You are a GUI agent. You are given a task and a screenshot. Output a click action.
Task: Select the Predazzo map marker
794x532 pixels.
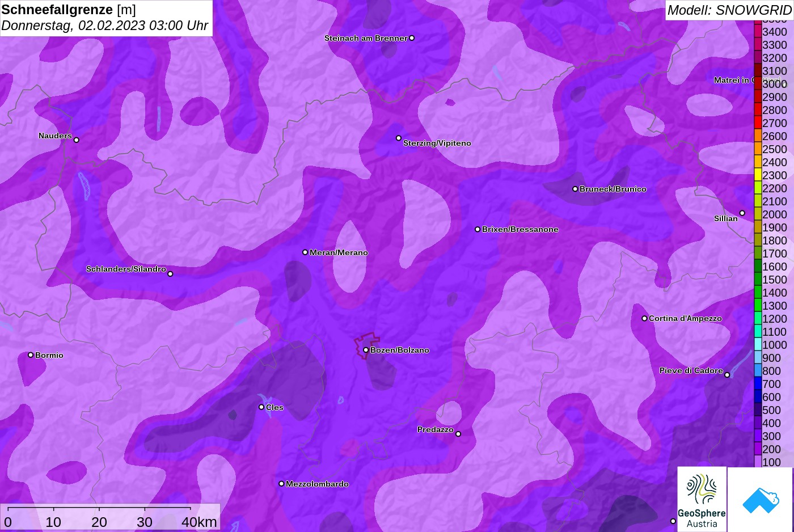click(x=458, y=434)
